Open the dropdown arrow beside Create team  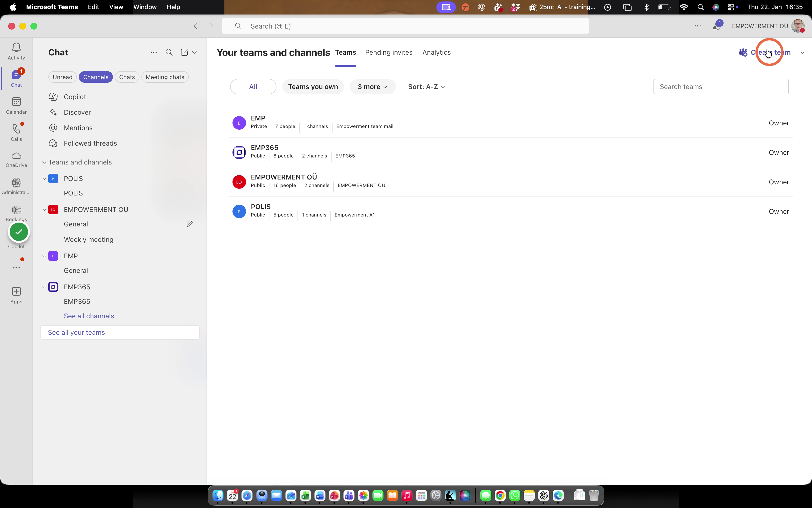[802, 52]
